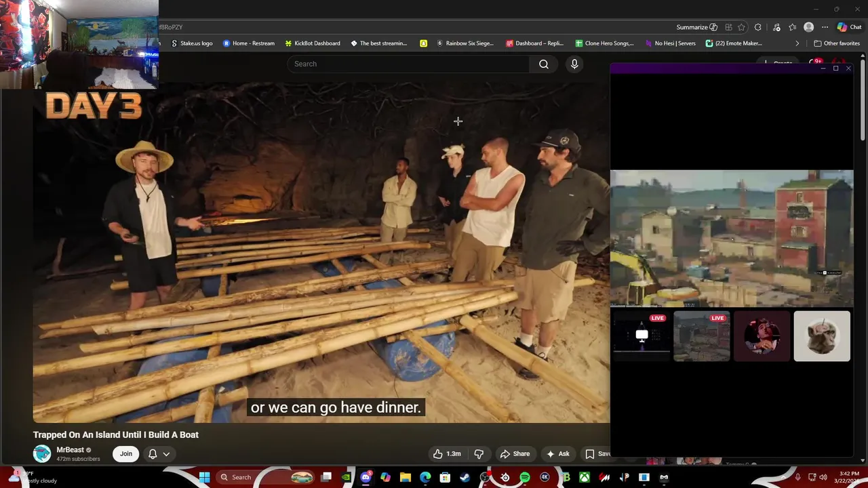Open the browser profile avatar
Viewport: 868px width, 488px height.
tap(808, 27)
